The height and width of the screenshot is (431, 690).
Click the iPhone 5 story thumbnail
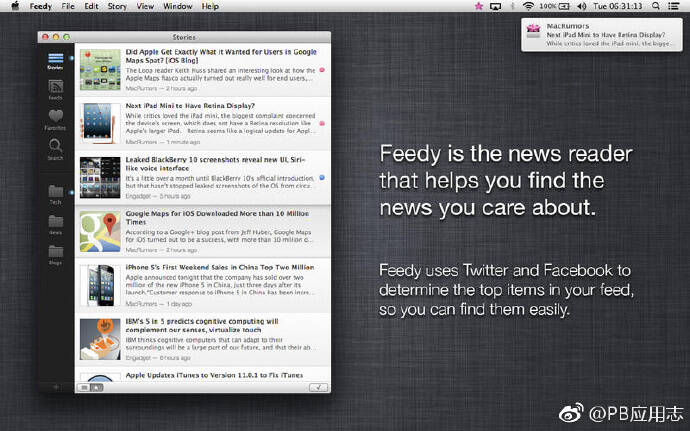point(100,285)
